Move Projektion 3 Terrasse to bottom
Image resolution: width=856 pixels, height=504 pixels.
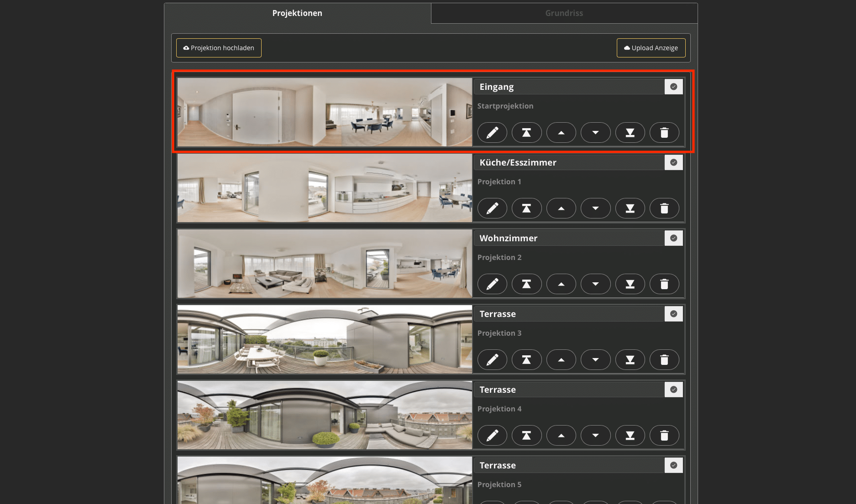630,360
